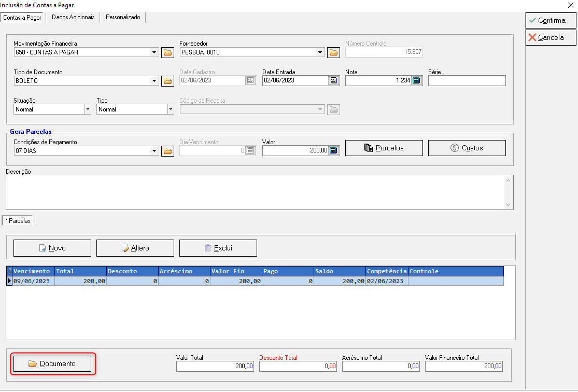Click Vencimento column header
The image size is (578, 392).
coord(34,271)
